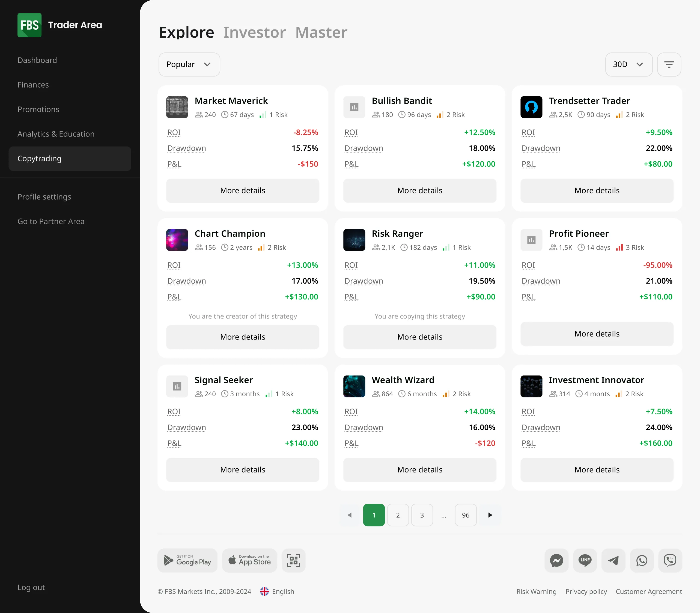Select page 1 in pagination
700x613 pixels.
374,515
